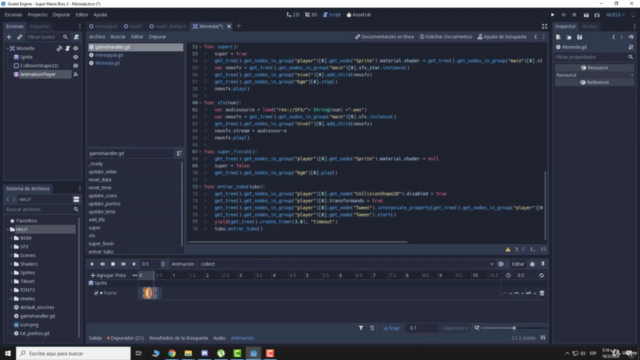Screen dimensions: 640x360
Task: Focus the Buscar archivos field
Action: 42,209
